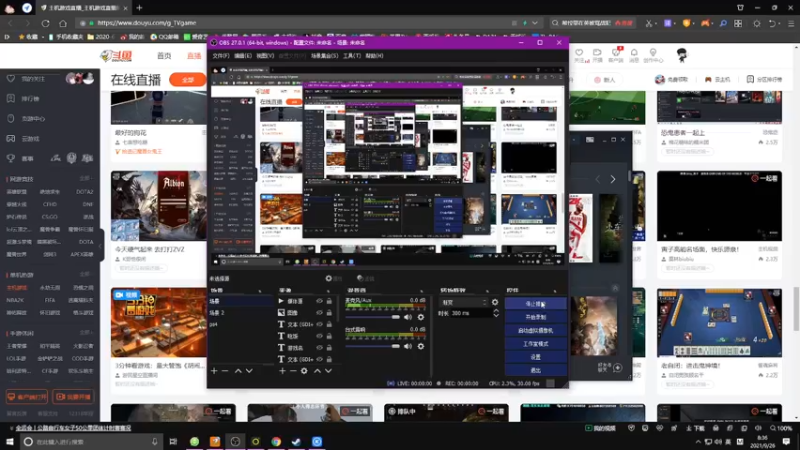Open the 麦克风/Aux audio settings gear
Image resolution: width=800 pixels, height=450 pixels.
coord(420,317)
